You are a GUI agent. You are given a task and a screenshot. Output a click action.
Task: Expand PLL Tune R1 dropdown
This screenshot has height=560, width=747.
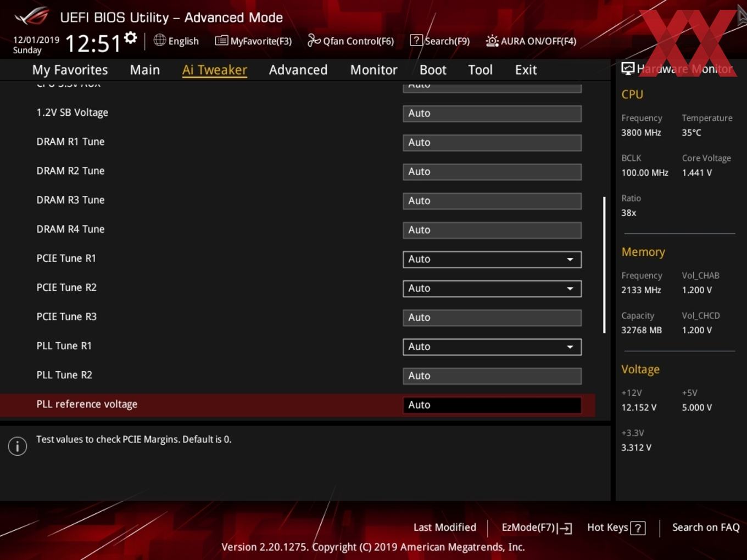[492, 346]
